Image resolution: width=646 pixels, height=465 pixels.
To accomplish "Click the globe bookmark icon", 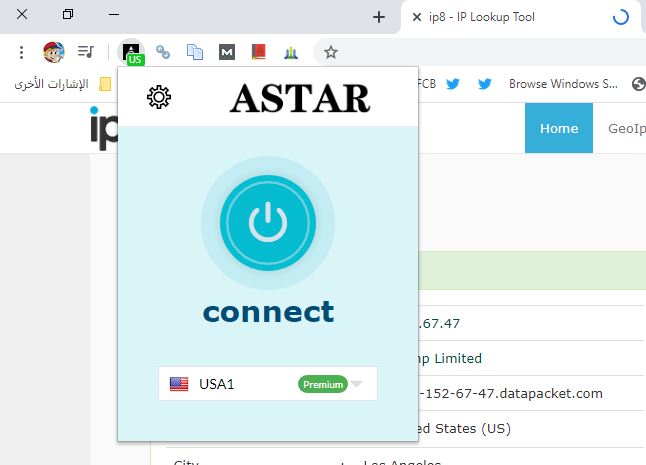I will point(639,84).
